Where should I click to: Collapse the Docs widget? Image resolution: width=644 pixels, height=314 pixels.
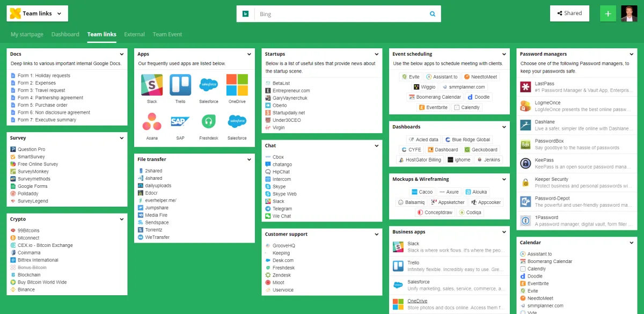pyautogui.click(x=122, y=54)
